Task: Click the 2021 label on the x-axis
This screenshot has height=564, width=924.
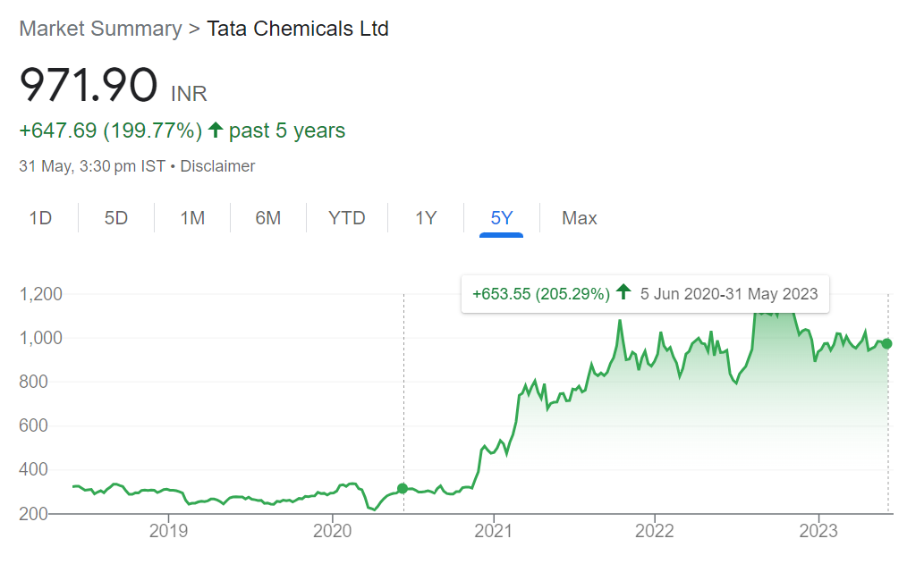Action: (493, 531)
